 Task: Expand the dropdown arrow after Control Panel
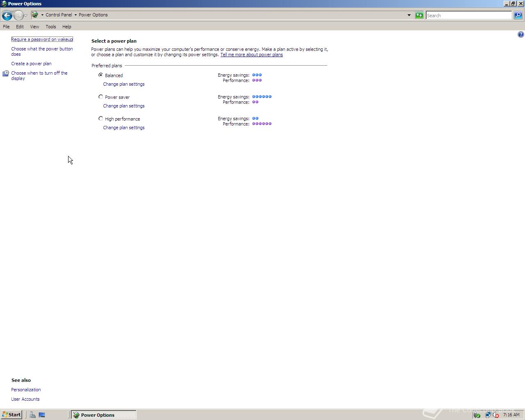pyautogui.click(x=75, y=15)
